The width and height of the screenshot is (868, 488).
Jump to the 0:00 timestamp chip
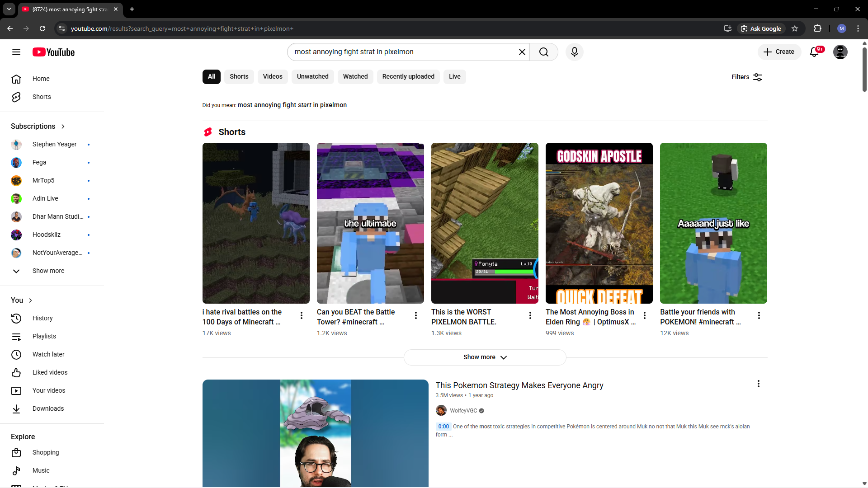[443, 427]
